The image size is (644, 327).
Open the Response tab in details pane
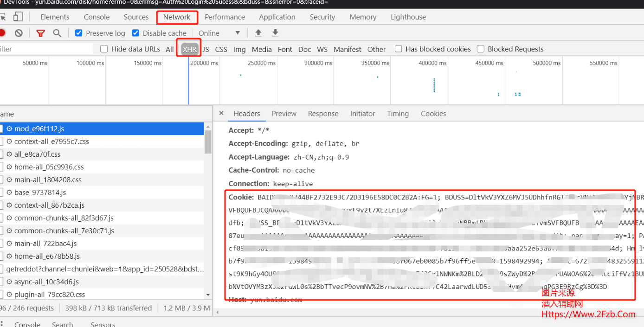(x=323, y=114)
